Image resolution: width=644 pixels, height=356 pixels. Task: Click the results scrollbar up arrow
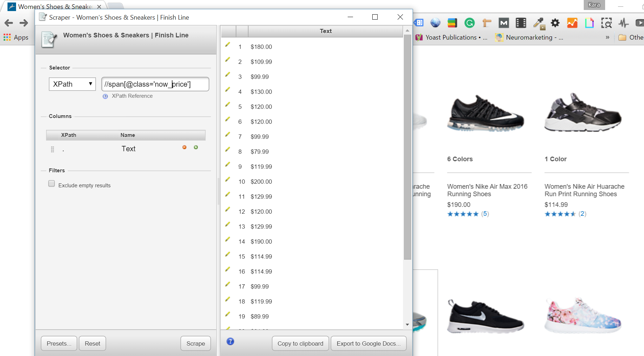tap(407, 31)
